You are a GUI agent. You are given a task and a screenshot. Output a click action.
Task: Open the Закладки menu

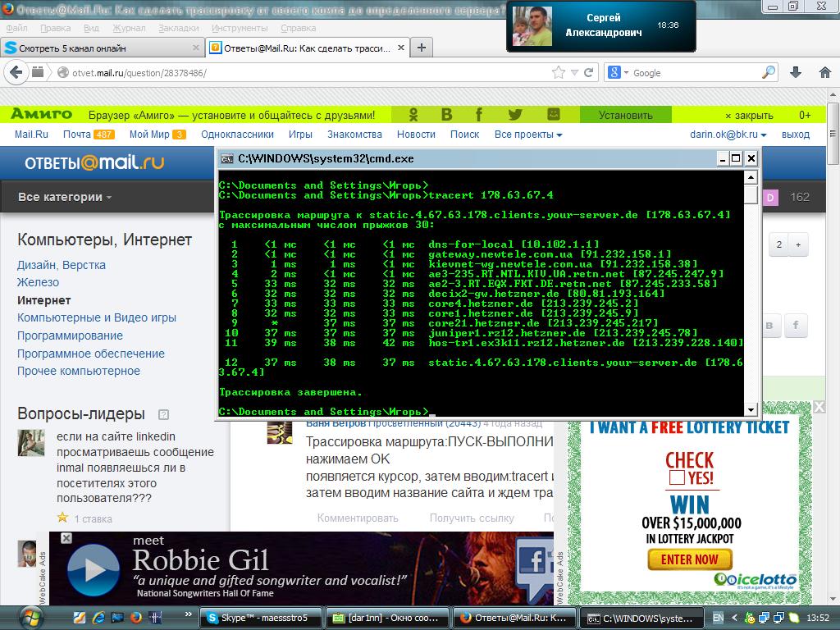tap(178, 28)
